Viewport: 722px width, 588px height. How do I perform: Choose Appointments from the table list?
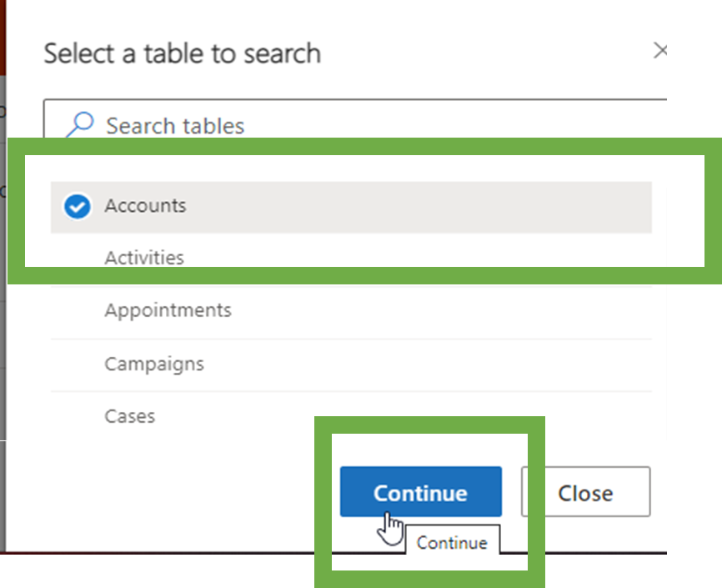tap(168, 310)
